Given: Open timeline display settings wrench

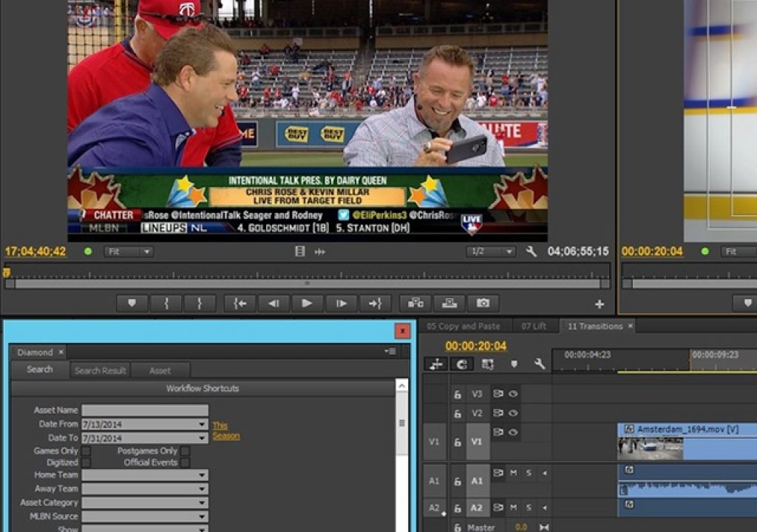Looking at the screenshot, I should (539, 364).
